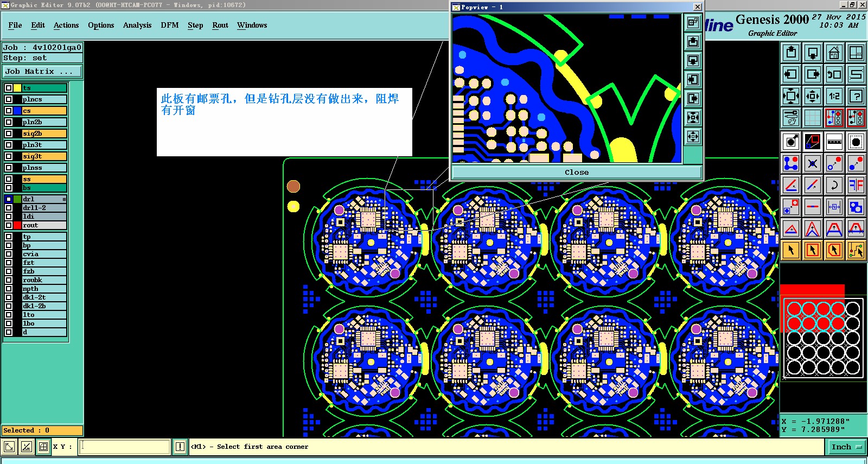Click Close button in Popview window

click(576, 172)
